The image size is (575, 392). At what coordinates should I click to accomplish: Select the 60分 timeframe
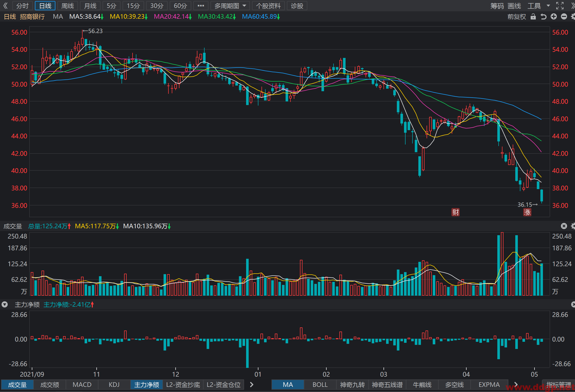pos(180,6)
